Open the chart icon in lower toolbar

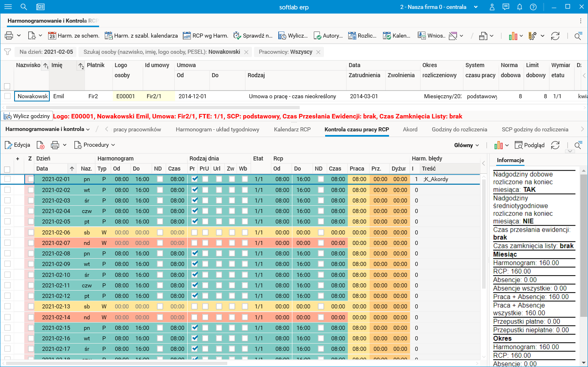coord(499,145)
